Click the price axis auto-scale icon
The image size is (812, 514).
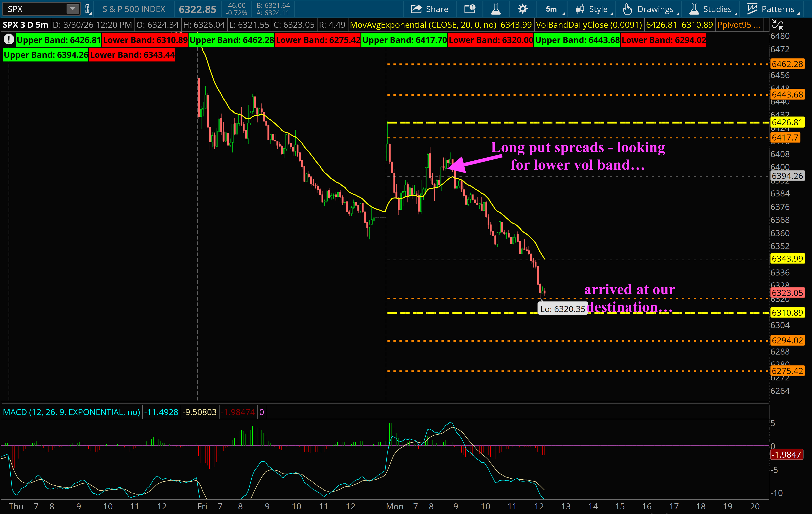point(778,25)
